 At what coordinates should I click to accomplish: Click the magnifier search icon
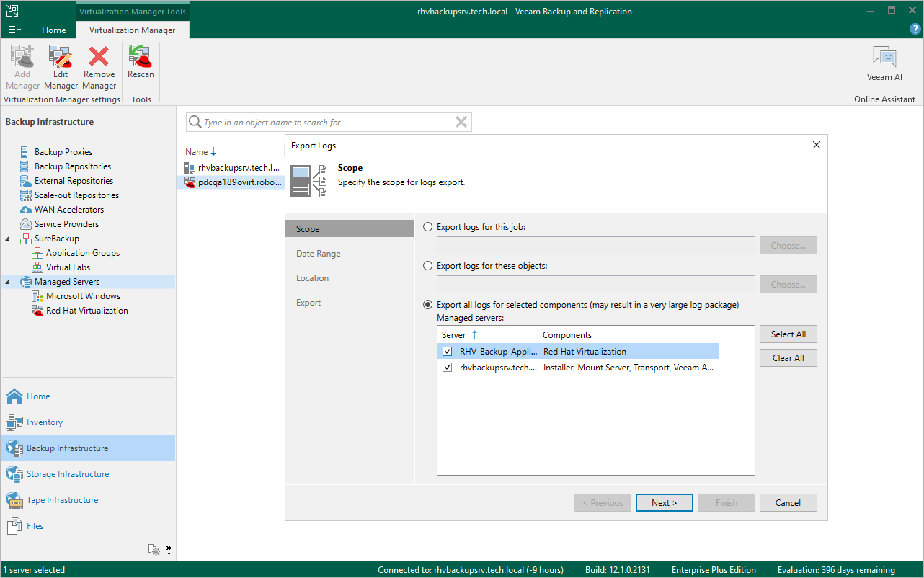tap(195, 123)
